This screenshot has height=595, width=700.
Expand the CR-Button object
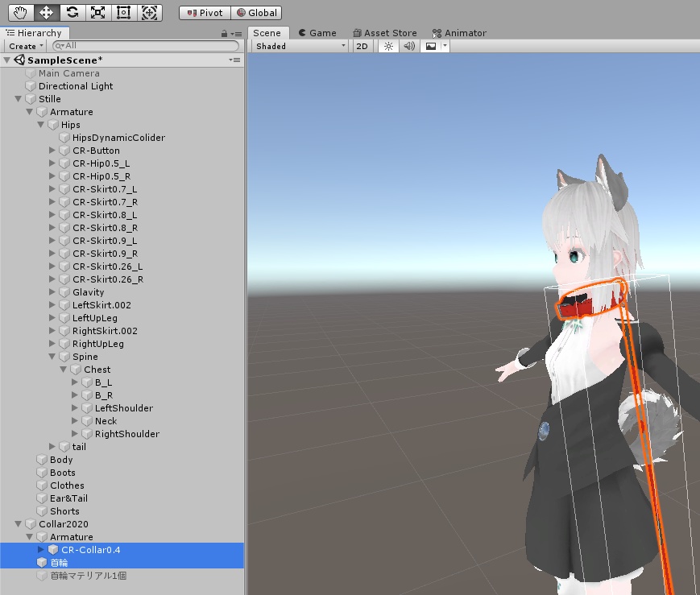(x=52, y=151)
